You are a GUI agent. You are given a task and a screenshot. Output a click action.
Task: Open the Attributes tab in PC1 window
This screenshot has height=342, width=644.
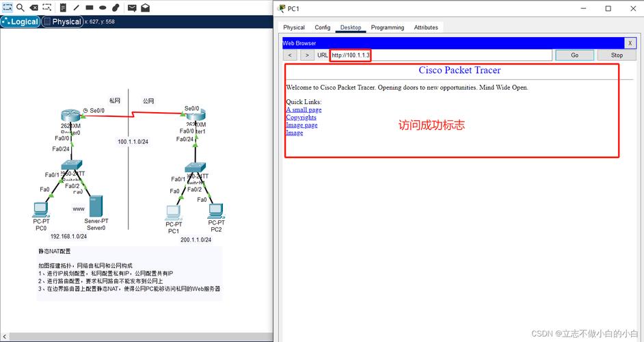point(426,27)
